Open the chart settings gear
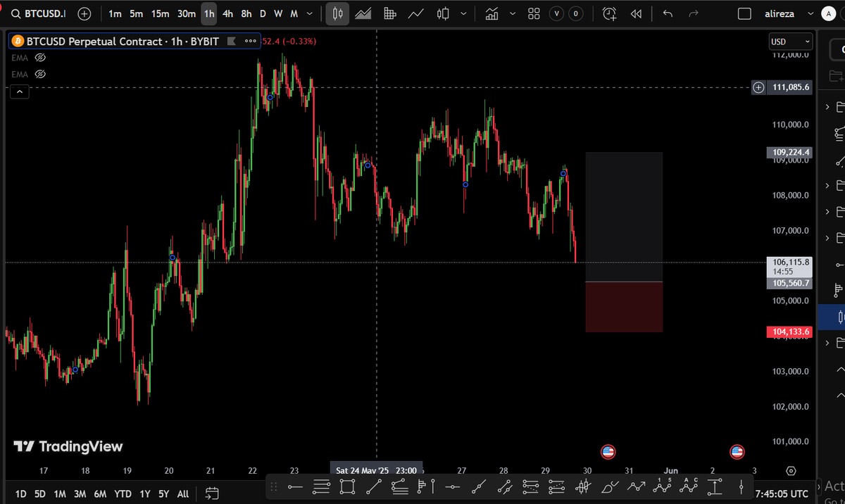 (x=791, y=470)
